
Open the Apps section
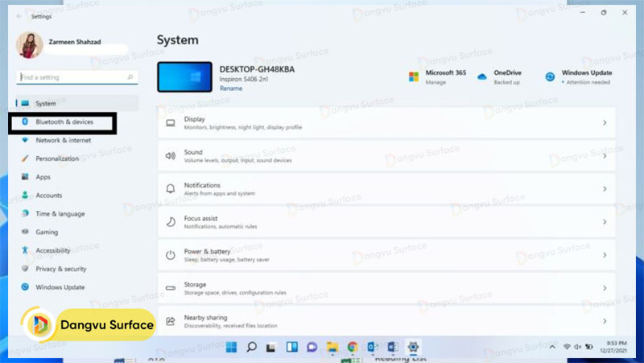pyautogui.click(x=43, y=177)
